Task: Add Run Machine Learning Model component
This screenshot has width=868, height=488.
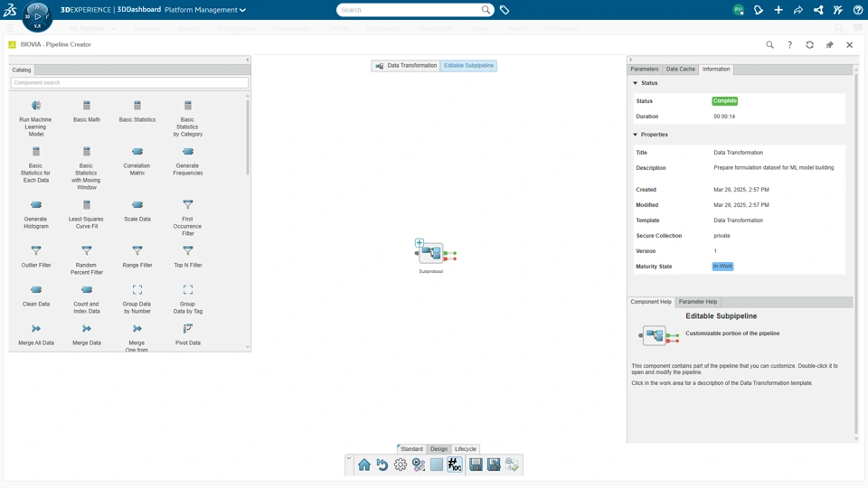Action: [36, 117]
